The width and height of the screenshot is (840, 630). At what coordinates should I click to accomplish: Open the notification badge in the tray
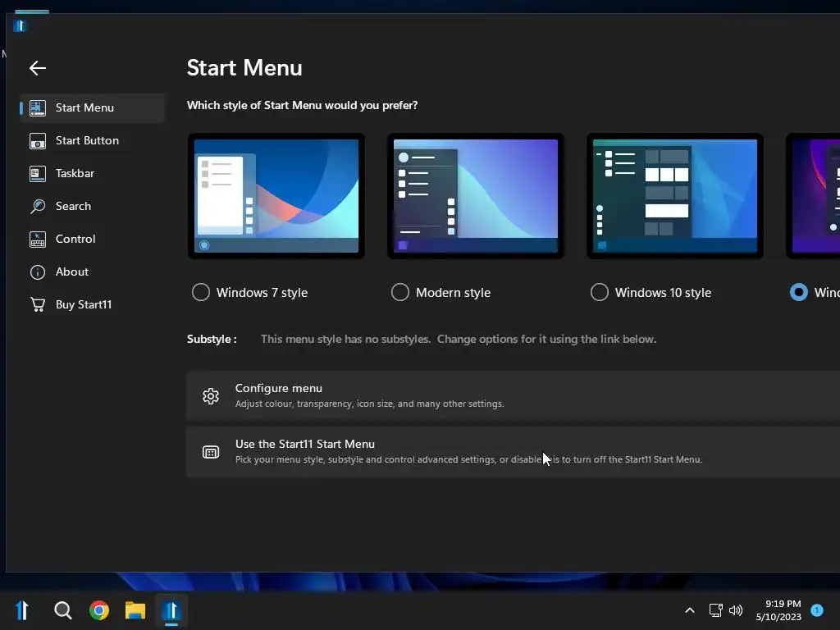817,610
